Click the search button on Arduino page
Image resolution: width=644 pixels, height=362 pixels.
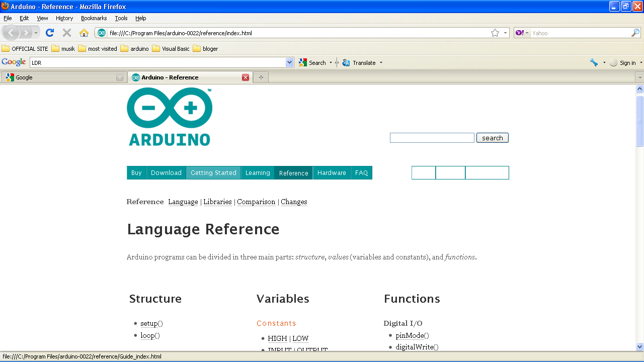coord(493,138)
